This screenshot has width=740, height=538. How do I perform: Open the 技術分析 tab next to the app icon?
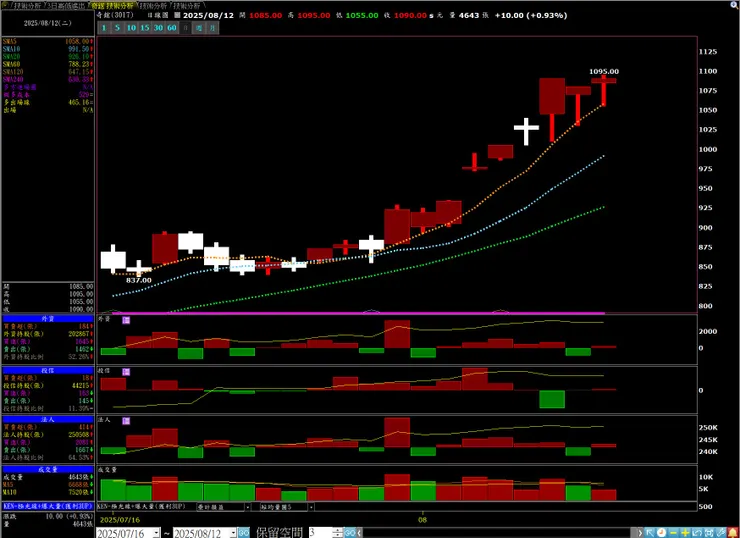27,6
